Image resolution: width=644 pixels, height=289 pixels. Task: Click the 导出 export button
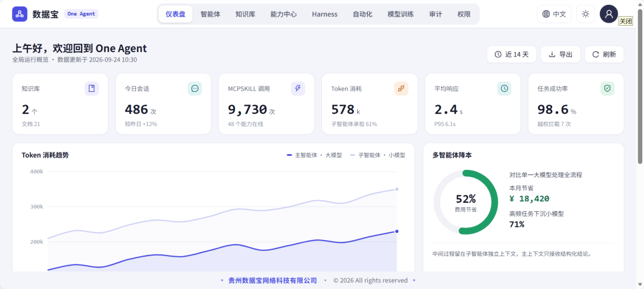coord(561,54)
